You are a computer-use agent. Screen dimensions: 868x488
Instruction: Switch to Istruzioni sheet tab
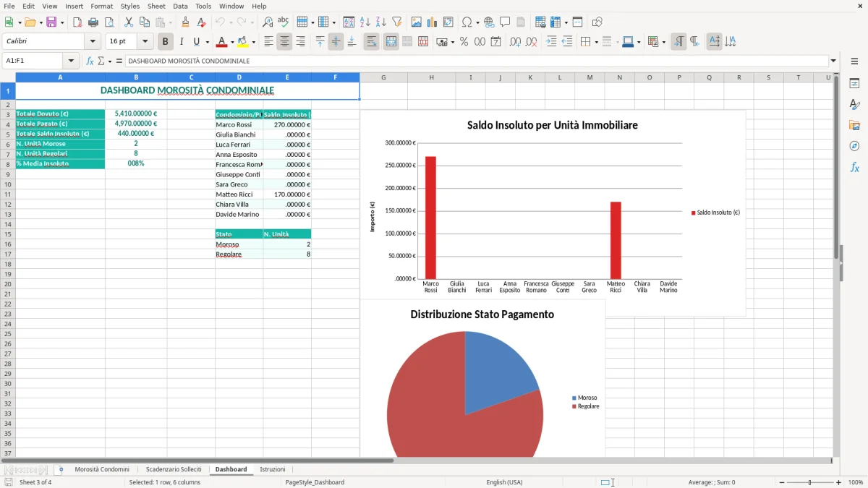click(273, 469)
